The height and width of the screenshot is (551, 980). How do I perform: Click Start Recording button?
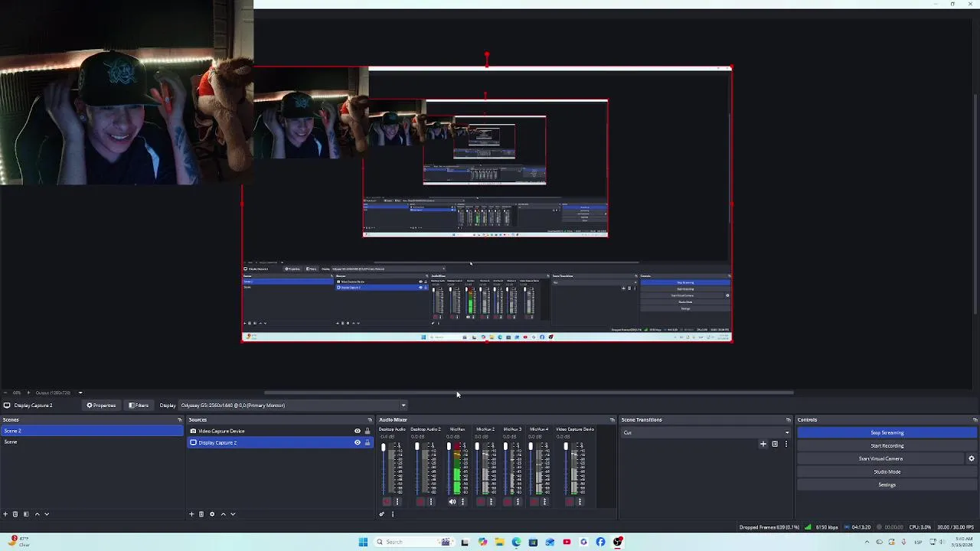point(887,445)
